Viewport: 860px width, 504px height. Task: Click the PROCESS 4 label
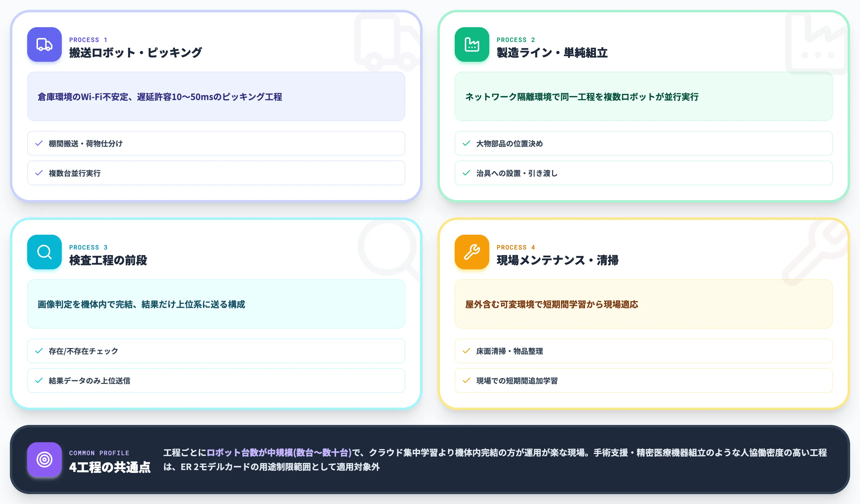[x=516, y=247]
